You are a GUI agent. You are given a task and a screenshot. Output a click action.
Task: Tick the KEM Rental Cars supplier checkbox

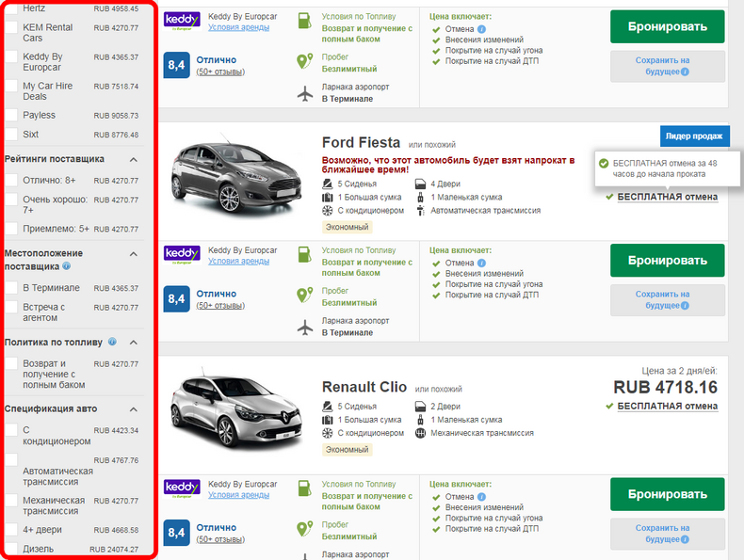pyautogui.click(x=11, y=27)
